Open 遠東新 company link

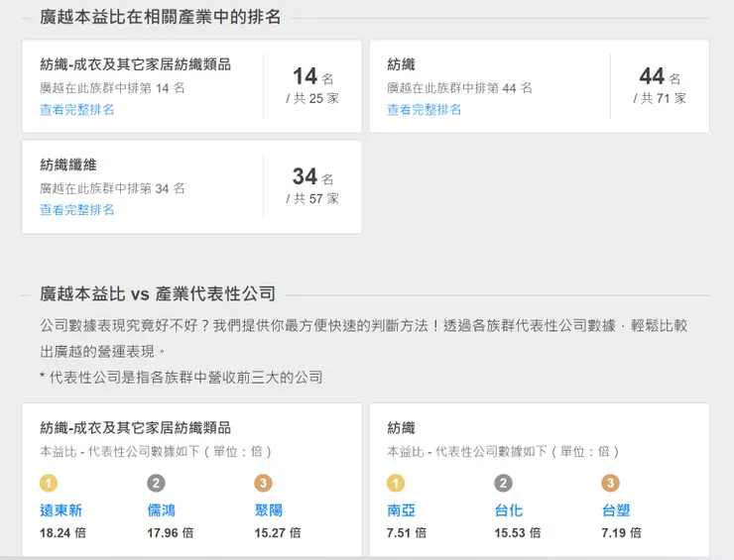[61, 509]
